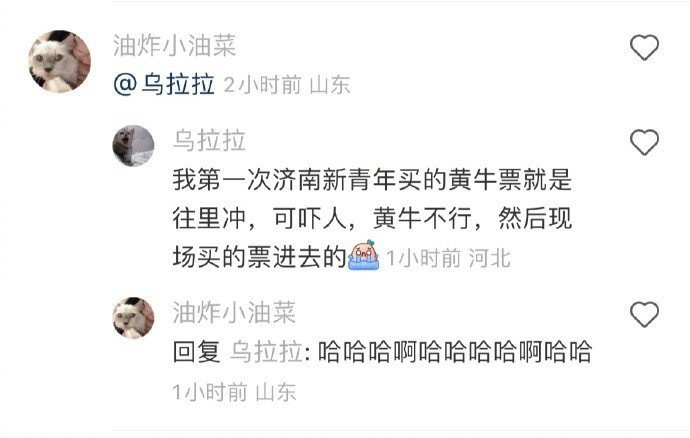Select the comment text starting with 我第一次济南新青年
Viewport: 690px width, 438px height.
(372, 218)
